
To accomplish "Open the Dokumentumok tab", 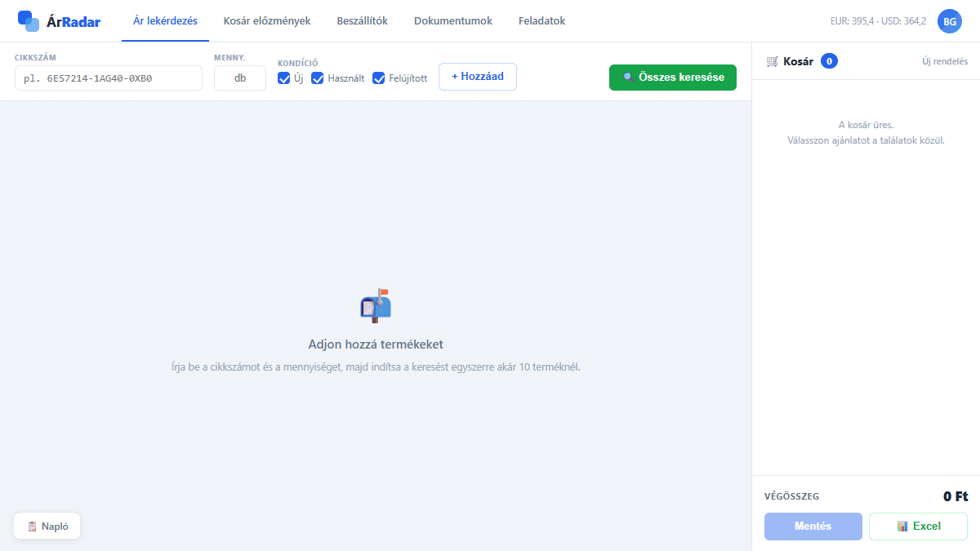I will pyautogui.click(x=453, y=21).
